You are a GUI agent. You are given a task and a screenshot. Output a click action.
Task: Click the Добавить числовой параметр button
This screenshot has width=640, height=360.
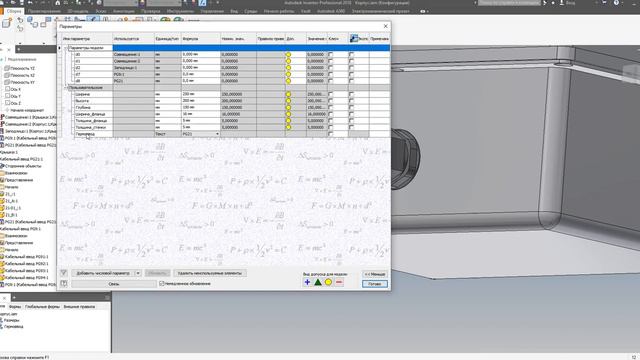click(103, 273)
